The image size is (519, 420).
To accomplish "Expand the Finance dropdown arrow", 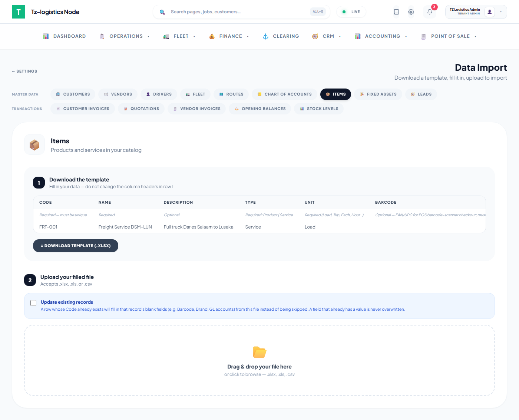I will [x=248, y=36].
